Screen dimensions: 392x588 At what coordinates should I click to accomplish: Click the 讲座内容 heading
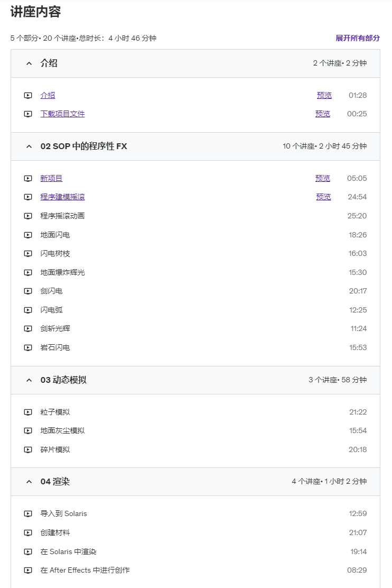pos(35,12)
